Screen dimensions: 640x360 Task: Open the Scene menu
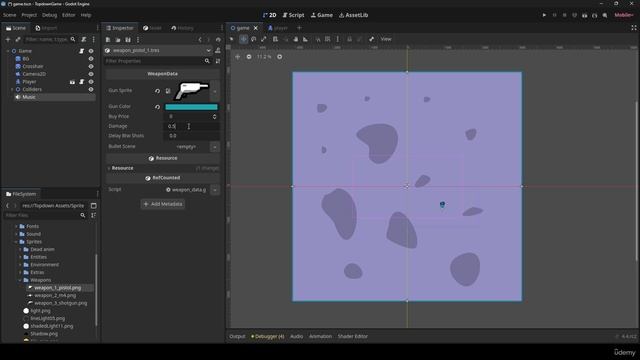click(10, 15)
